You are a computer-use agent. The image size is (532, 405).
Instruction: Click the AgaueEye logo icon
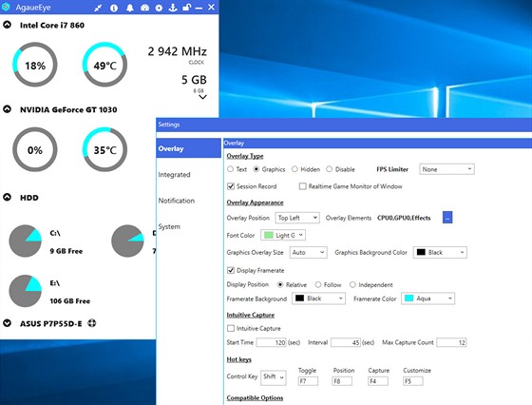point(6,7)
